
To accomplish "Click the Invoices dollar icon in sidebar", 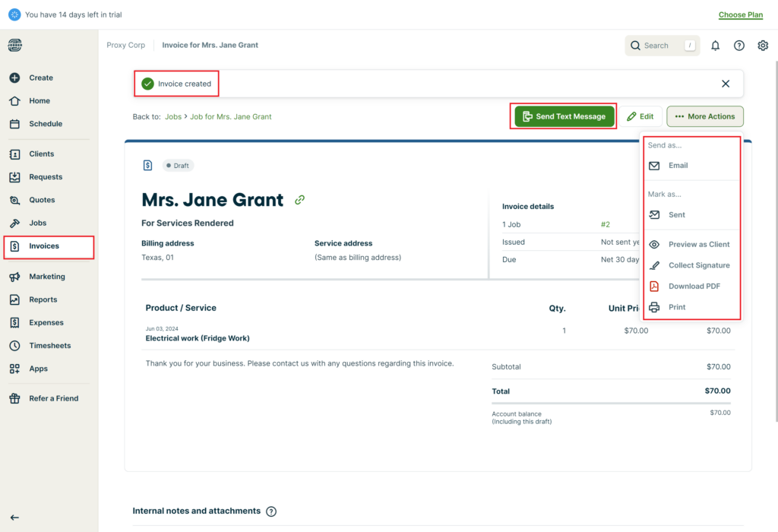I will tap(15, 246).
